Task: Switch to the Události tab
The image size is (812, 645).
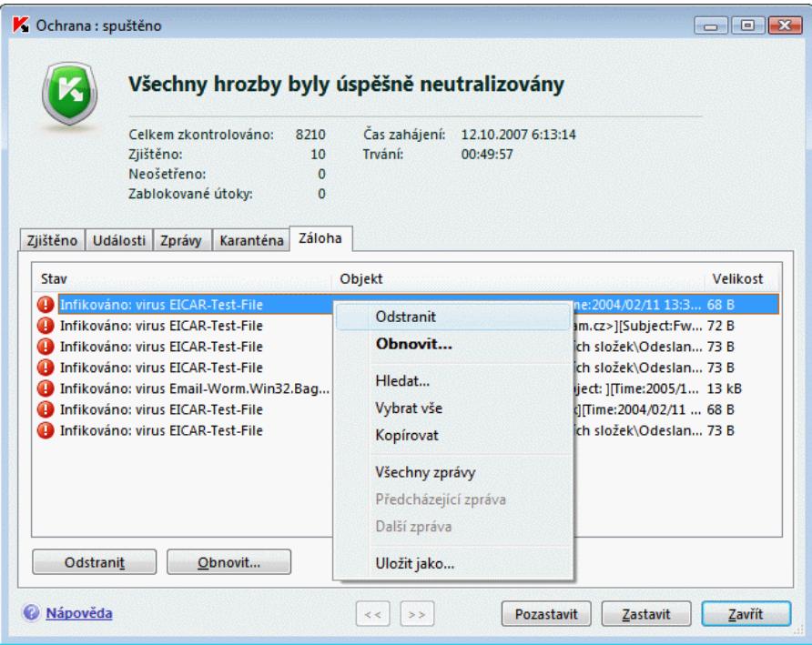Action: 119,241
